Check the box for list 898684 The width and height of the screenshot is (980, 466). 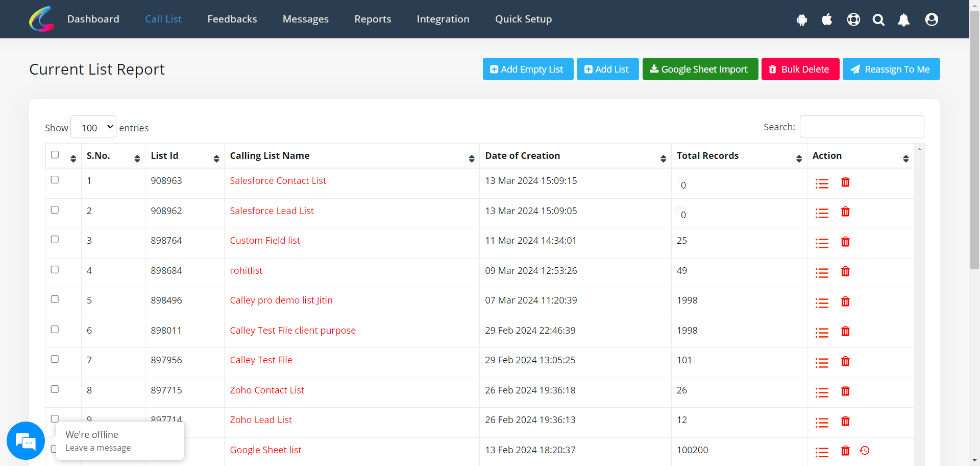point(55,269)
